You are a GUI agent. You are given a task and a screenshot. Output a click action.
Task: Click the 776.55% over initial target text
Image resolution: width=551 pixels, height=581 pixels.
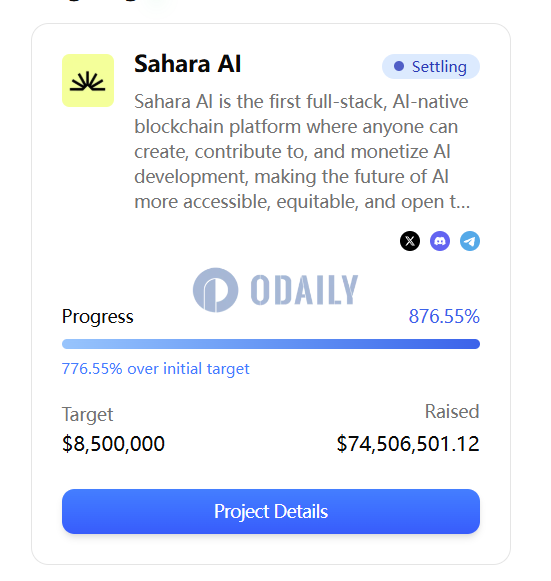coord(156,369)
